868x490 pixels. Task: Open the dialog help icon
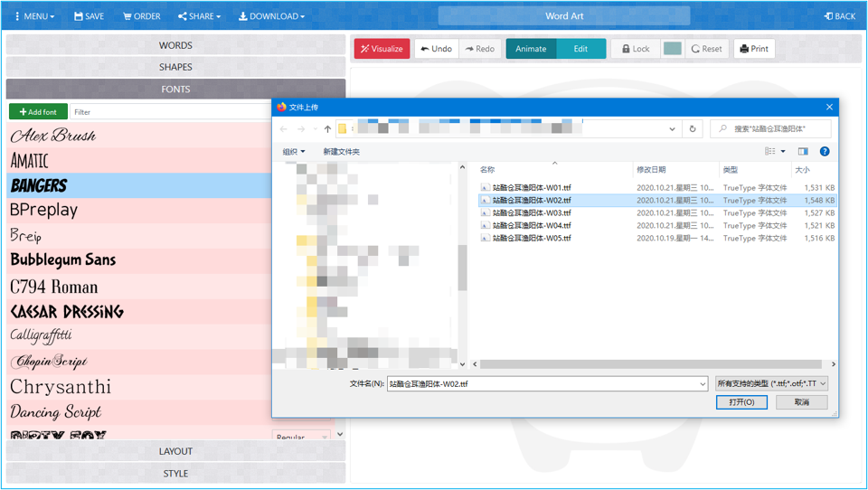coord(825,151)
